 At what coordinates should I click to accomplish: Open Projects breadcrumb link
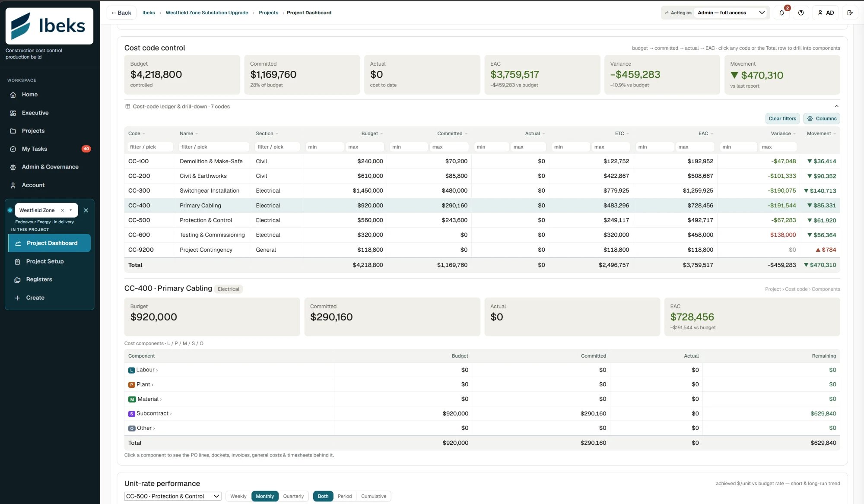point(268,13)
